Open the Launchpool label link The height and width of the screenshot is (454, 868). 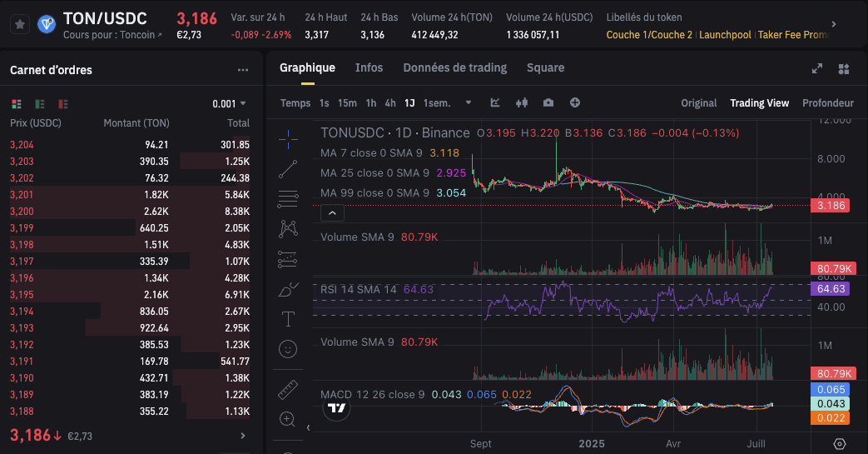point(725,35)
